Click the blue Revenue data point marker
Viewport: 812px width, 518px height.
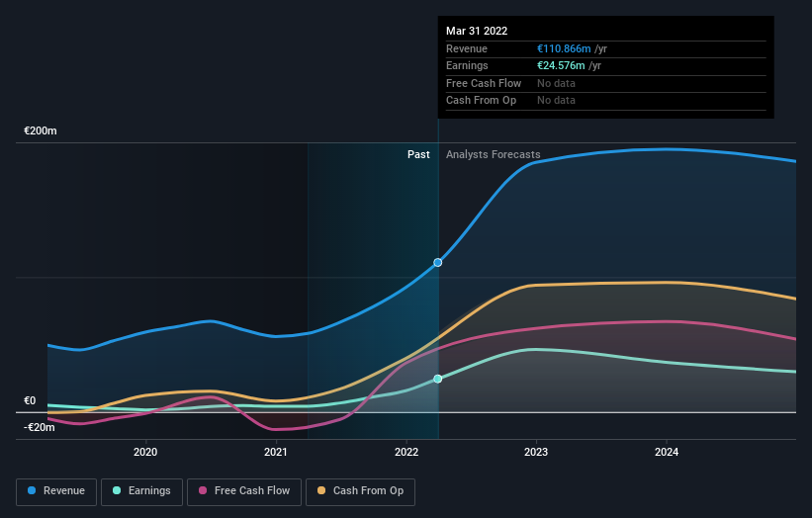(x=437, y=262)
